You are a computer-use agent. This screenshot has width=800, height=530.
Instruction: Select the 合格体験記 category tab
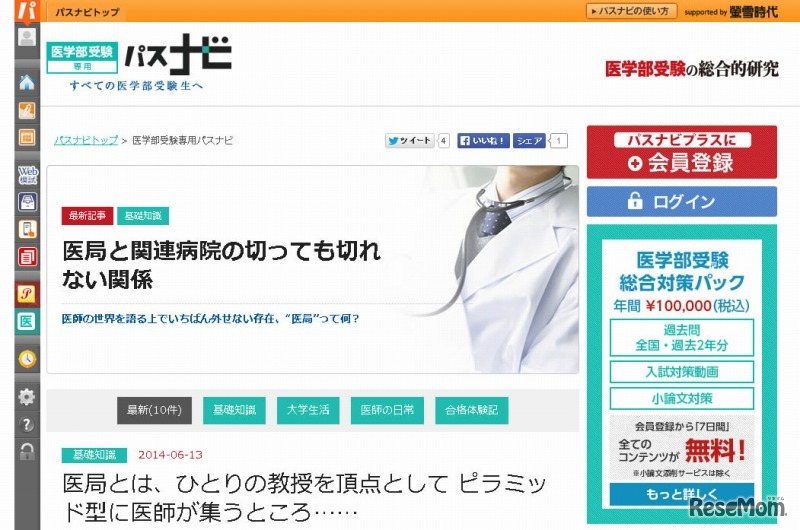pyautogui.click(x=471, y=410)
